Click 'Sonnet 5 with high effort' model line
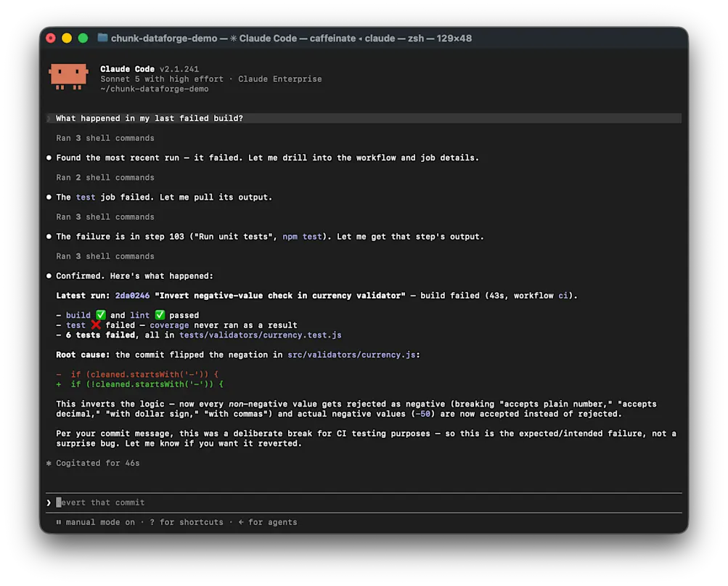 point(162,79)
